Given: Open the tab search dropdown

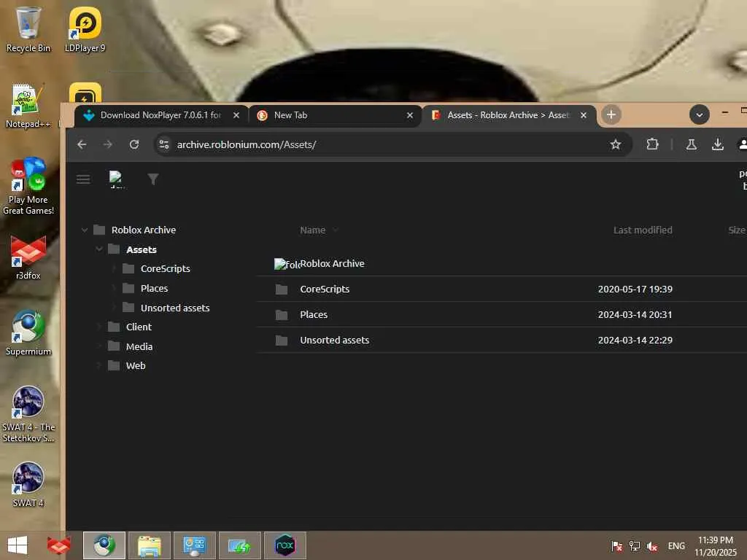Looking at the screenshot, I should [x=700, y=114].
